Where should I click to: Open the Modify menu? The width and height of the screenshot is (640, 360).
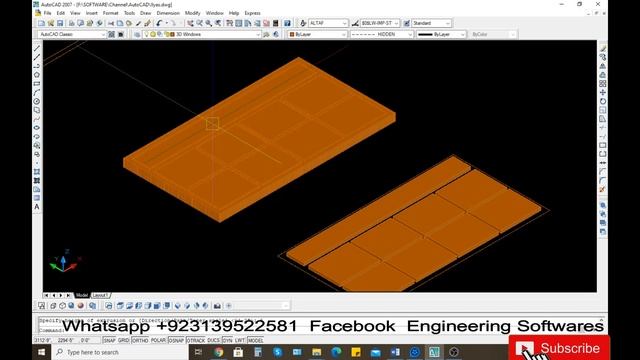coord(193,13)
